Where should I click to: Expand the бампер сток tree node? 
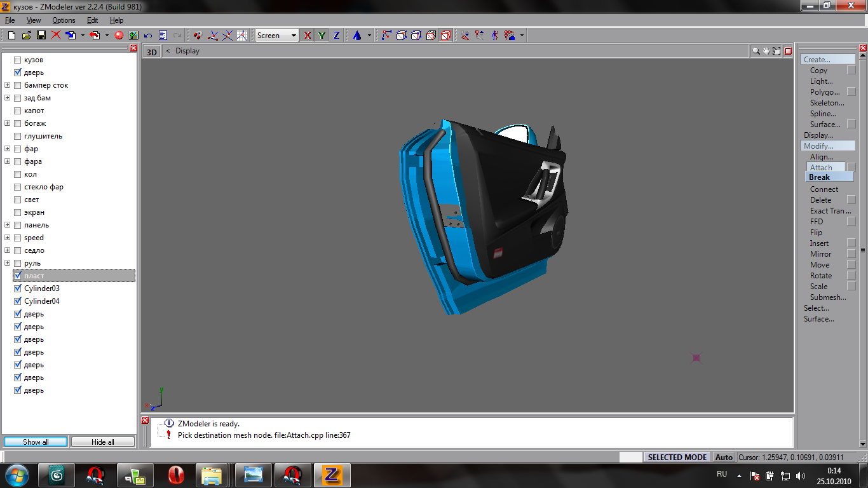[8, 85]
